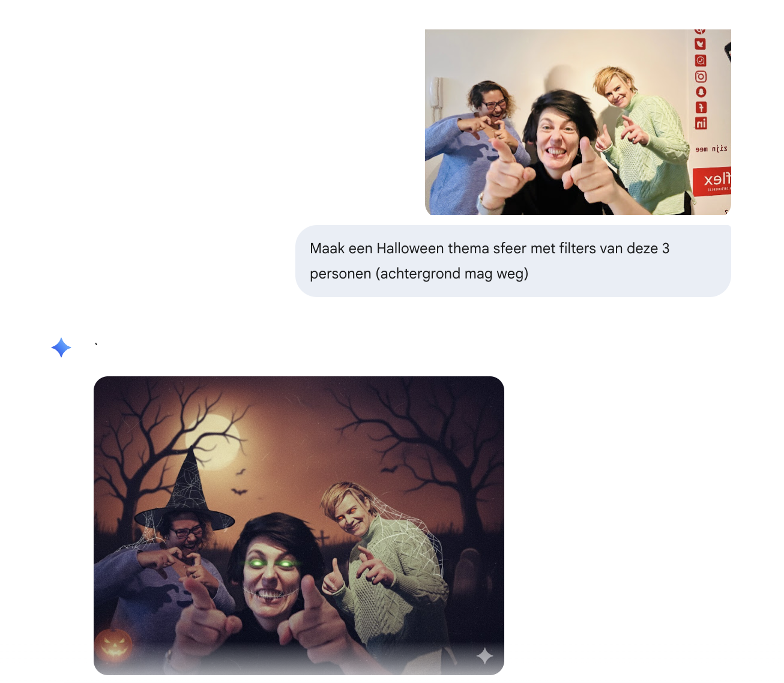Click the glowing green eyes in image
This screenshot has width=784, height=683.
click(271, 564)
